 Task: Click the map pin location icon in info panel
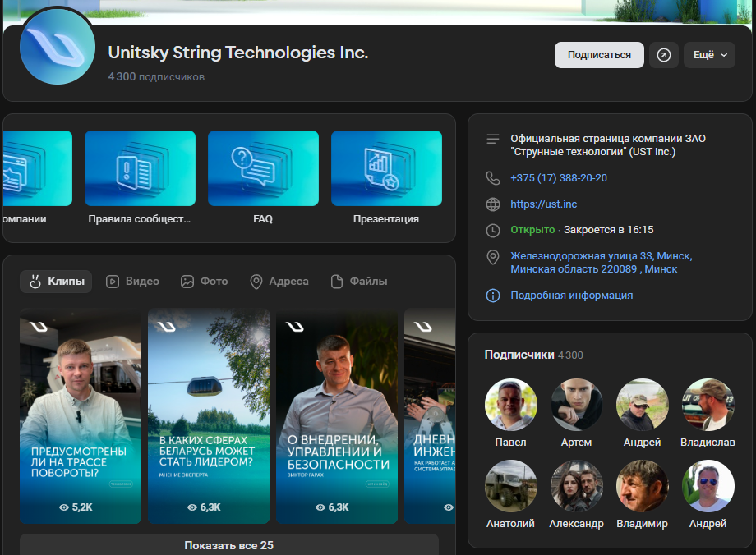coord(493,257)
